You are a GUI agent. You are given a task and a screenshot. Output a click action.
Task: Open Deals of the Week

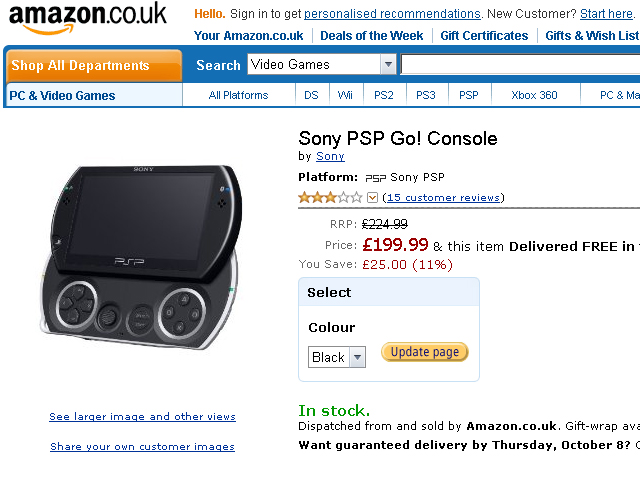click(x=371, y=36)
